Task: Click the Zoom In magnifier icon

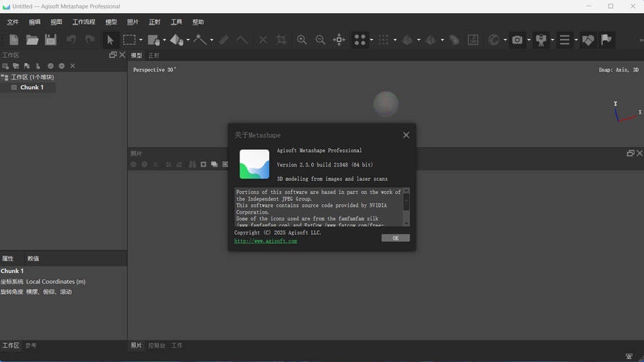Action: click(302, 40)
